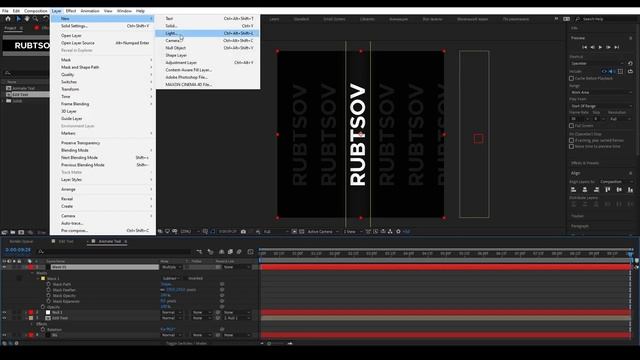
Task: Toggle include video eye icon in Preview
Action: 604,71
